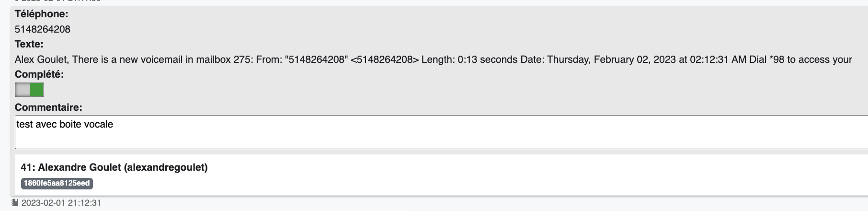Click the 1860fe5aa8125eed badge
The height and width of the screenshot is (211, 868).
pyautogui.click(x=57, y=183)
